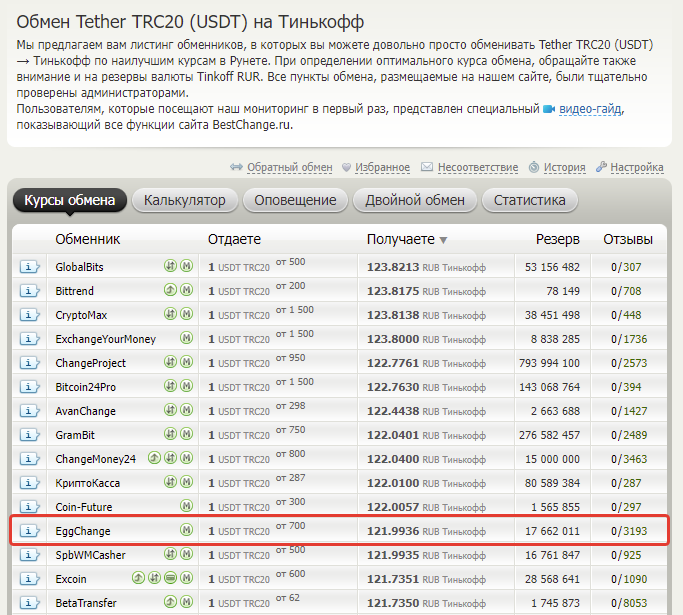Click the arrows icon beside Обратный обмен

237,168
